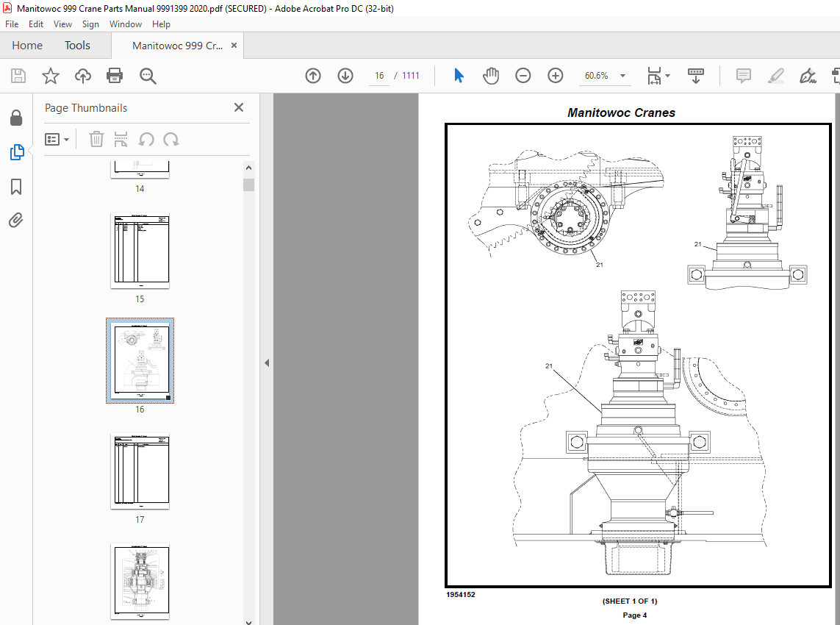Close the Page Thumbnails panel
840x625 pixels.
click(x=239, y=108)
